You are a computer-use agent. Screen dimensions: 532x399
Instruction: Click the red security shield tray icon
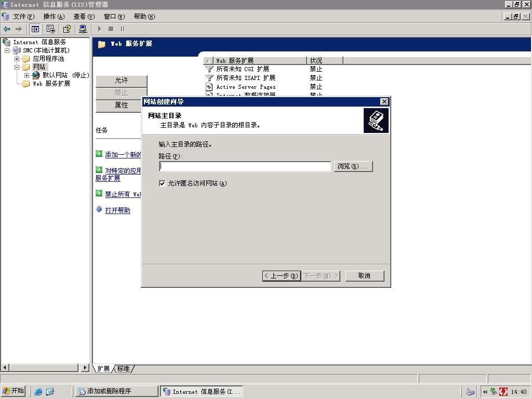503,392
